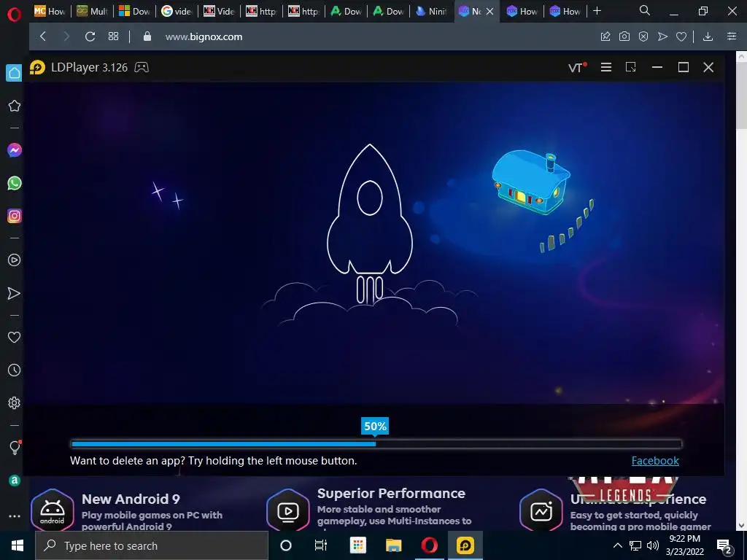
Task: Open WhatsApp in Opera sidebar
Action: pyautogui.click(x=15, y=183)
